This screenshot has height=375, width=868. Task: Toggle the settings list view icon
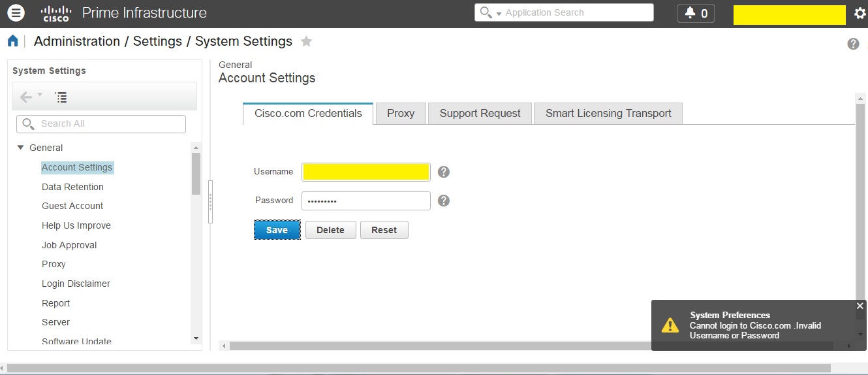pos(61,97)
